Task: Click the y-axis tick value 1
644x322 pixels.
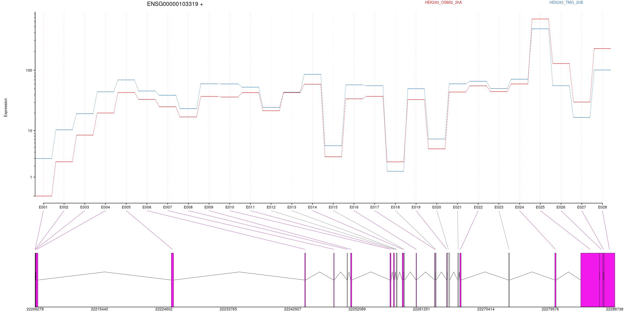Action: [31, 177]
